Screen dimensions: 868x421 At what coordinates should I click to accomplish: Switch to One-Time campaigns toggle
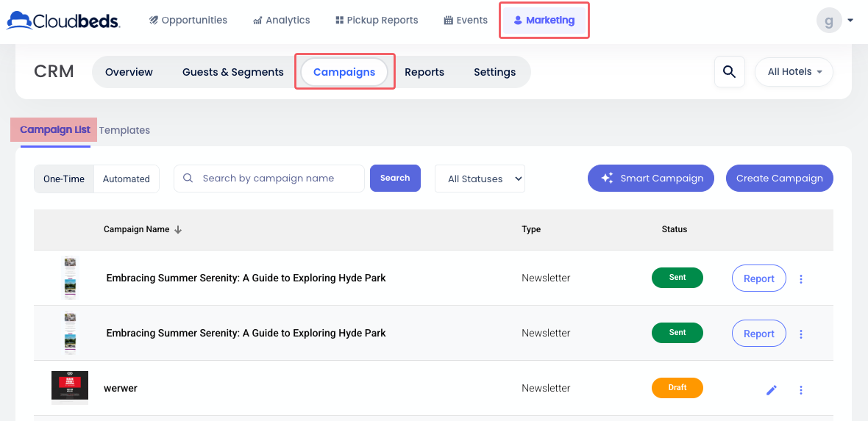[x=64, y=179]
